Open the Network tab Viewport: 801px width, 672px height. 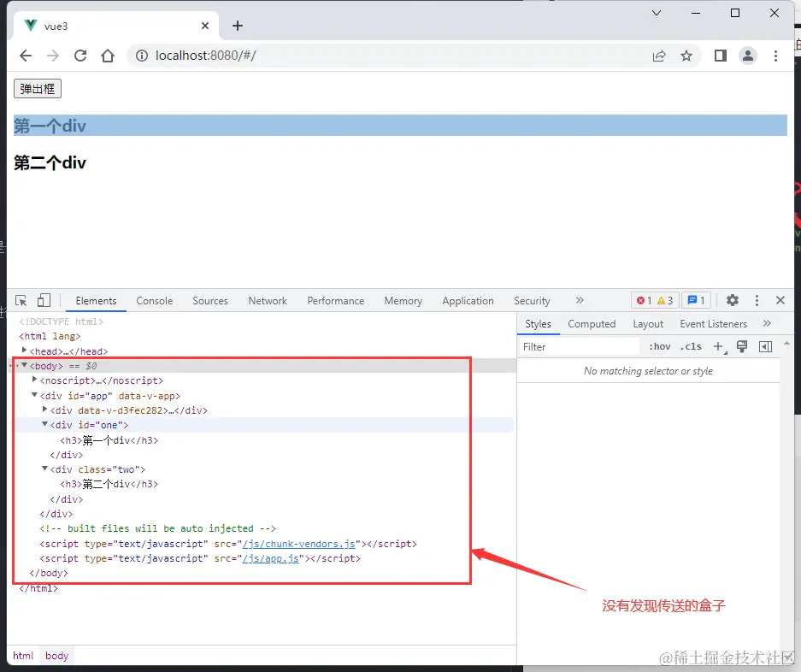click(x=268, y=301)
